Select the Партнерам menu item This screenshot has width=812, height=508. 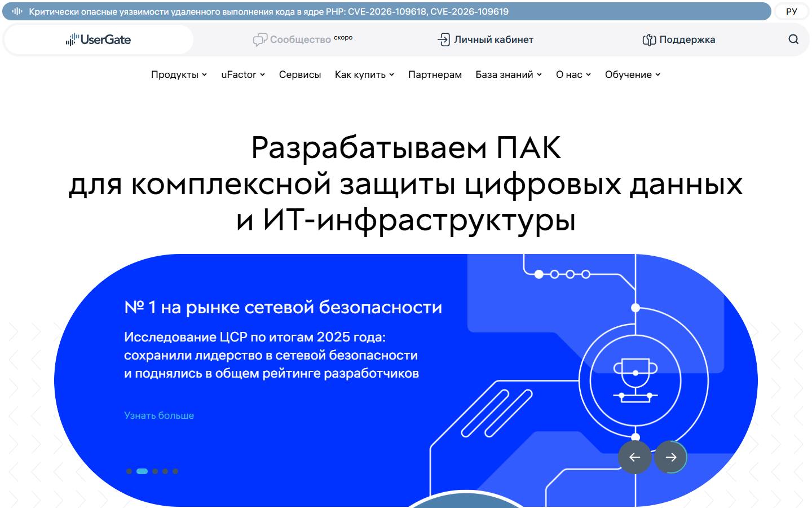coord(435,75)
